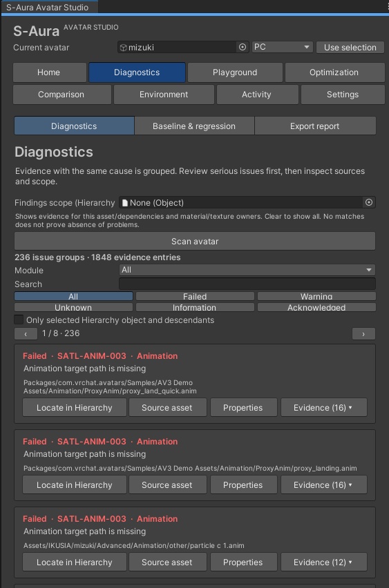Screen dimensions: 389x588
Task: Click the kebab menu icon of the window tab
Action: coord(387,7)
